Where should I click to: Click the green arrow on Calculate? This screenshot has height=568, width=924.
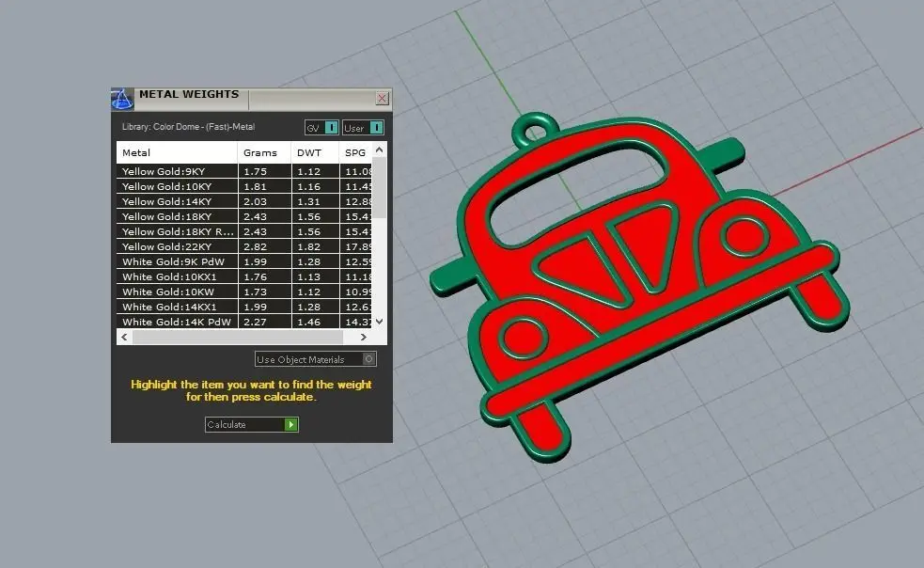[x=291, y=425]
